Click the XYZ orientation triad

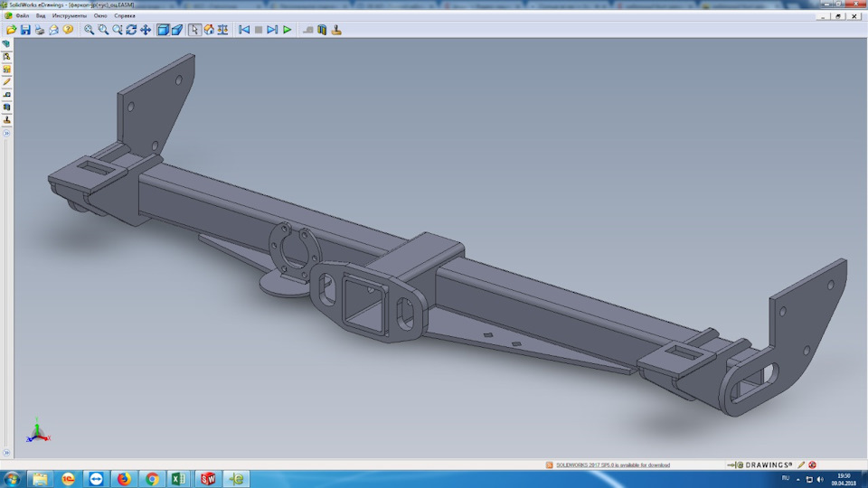(x=38, y=430)
